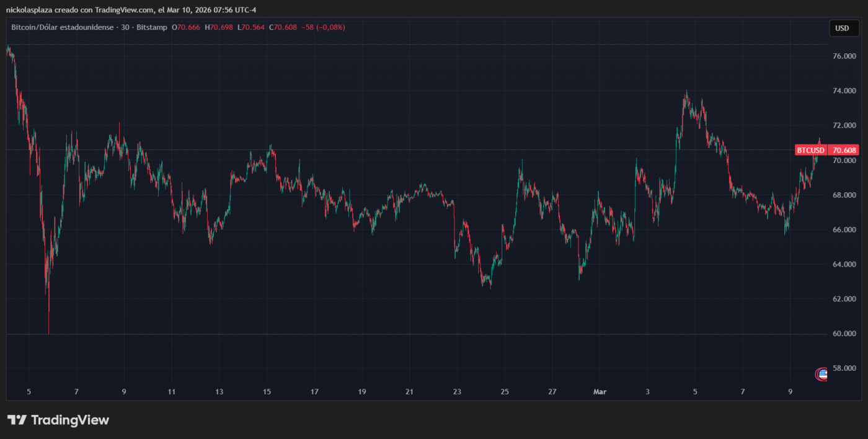This screenshot has height=439, width=868.
Task: Click the 15 date label on time axis
Action: click(267, 392)
